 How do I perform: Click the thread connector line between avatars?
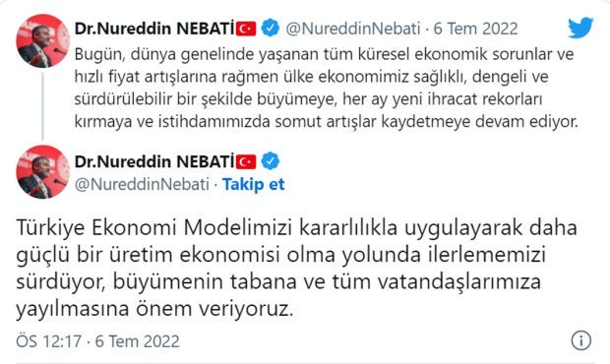42,106
